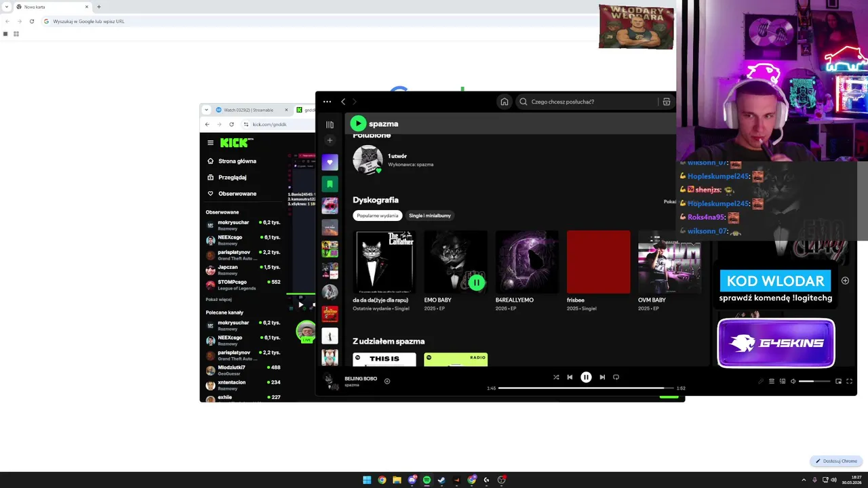Skip to the previous track
The image size is (868, 488).
click(570, 378)
